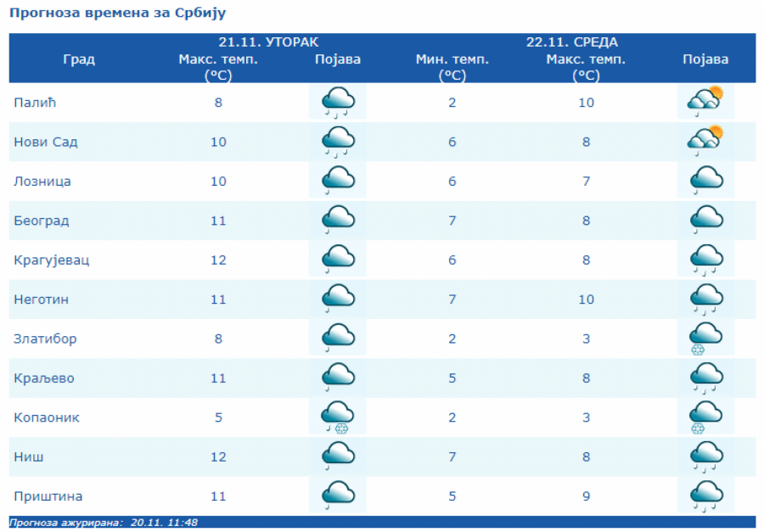Click the Прогноза ажурирана timestamp footer

(104, 523)
